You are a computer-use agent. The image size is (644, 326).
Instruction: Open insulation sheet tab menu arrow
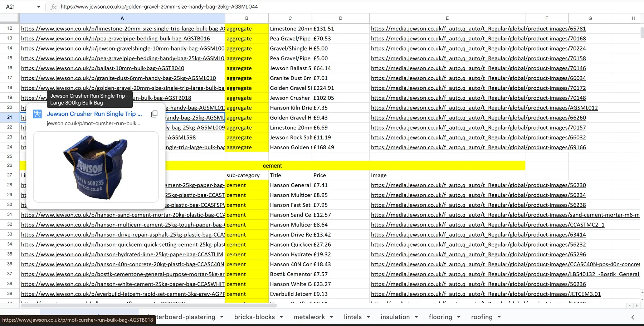tap(416, 317)
